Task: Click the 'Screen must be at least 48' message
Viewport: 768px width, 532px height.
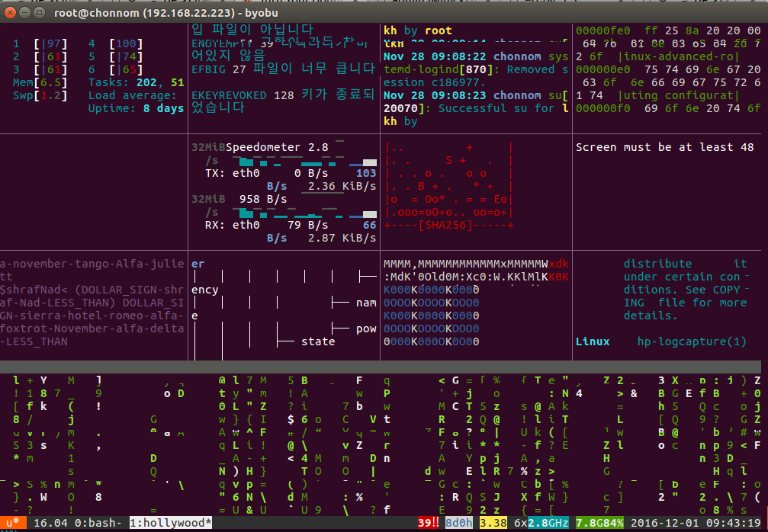Action: pos(664,147)
